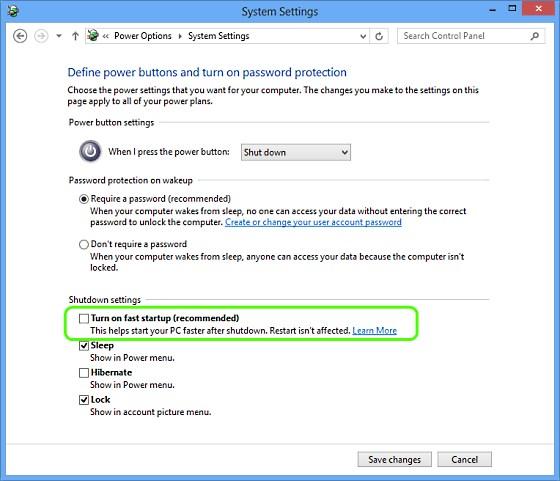Check the Hibernate checkbox
This screenshot has height=481, width=560.
coord(84,373)
